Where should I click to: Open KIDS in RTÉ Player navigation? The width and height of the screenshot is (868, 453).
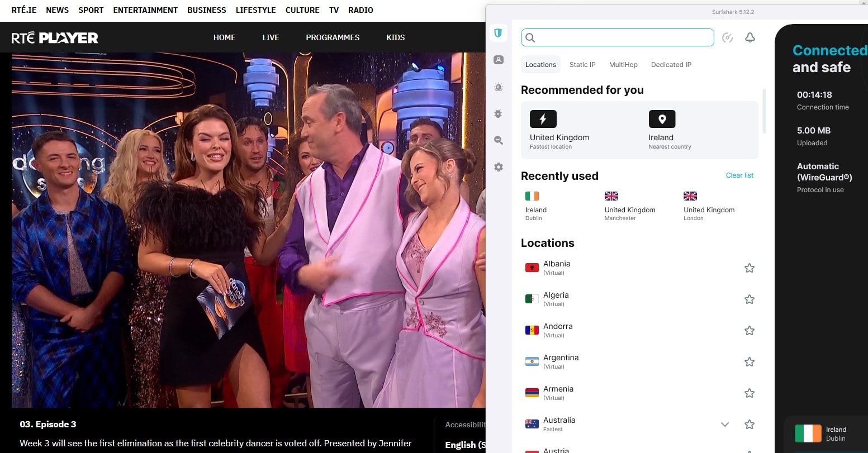point(395,37)
